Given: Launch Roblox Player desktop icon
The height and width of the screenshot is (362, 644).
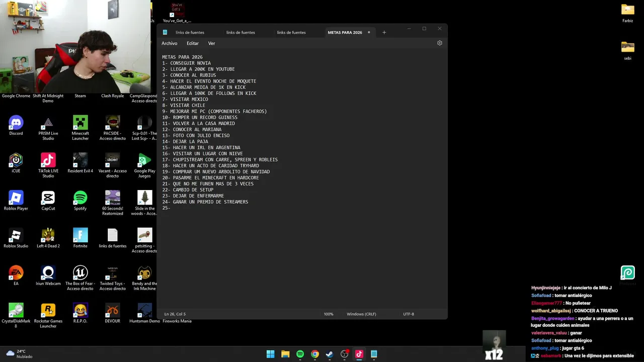Looking at the screenshot, I should click(16, 201).
